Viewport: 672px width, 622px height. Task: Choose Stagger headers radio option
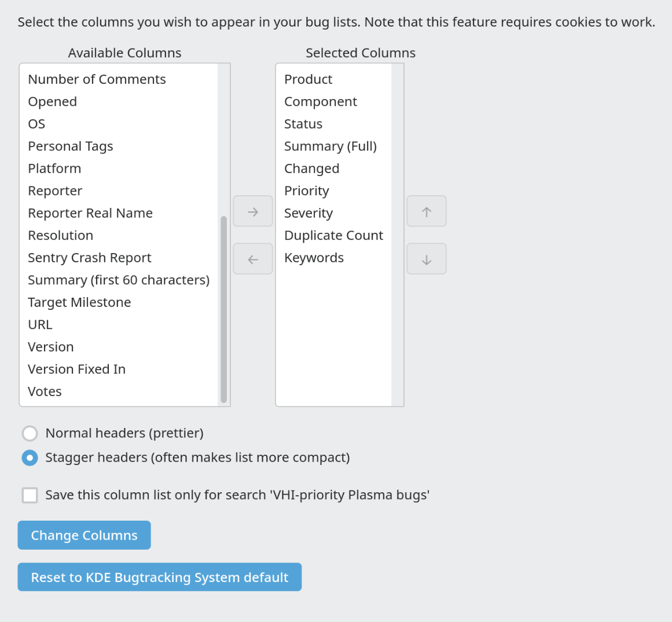30,458
